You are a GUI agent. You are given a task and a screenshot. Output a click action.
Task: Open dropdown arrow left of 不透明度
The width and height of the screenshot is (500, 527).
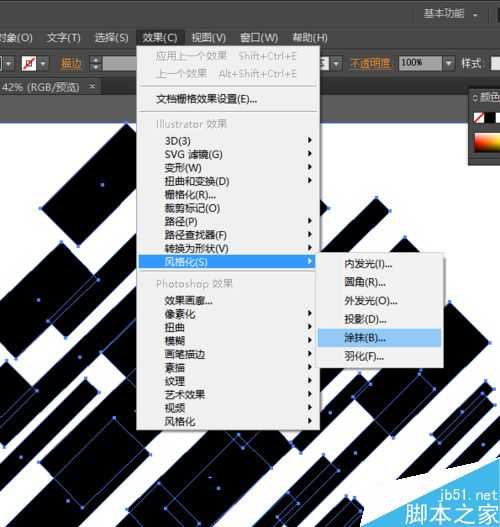(336, 63)
